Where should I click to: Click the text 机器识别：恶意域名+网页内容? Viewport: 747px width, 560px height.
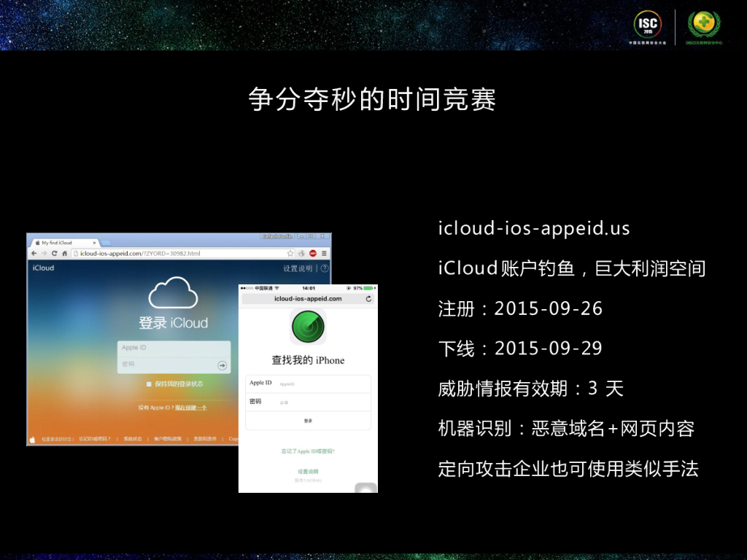pyautogui.click(x=566, y=429)
